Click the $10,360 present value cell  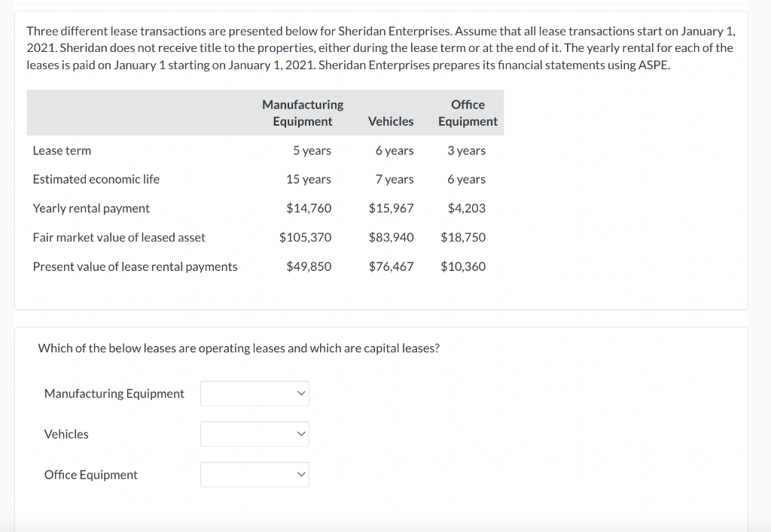point(463,266)
